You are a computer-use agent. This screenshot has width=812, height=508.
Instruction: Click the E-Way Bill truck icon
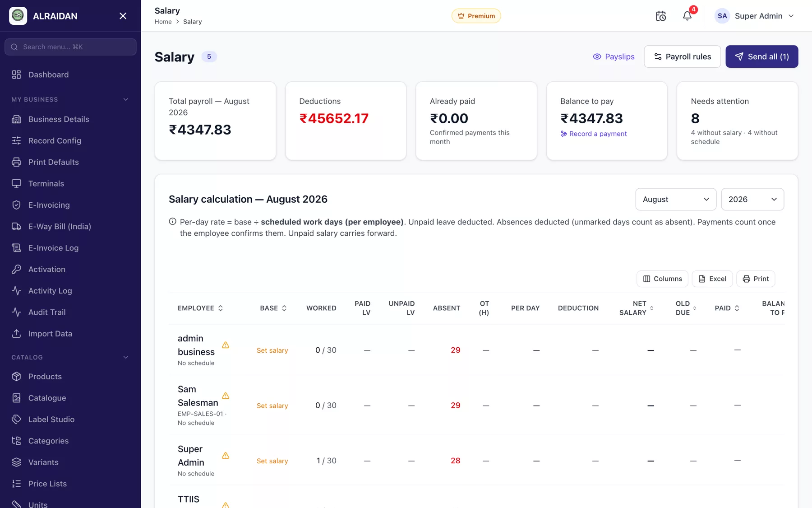(16, 226)
